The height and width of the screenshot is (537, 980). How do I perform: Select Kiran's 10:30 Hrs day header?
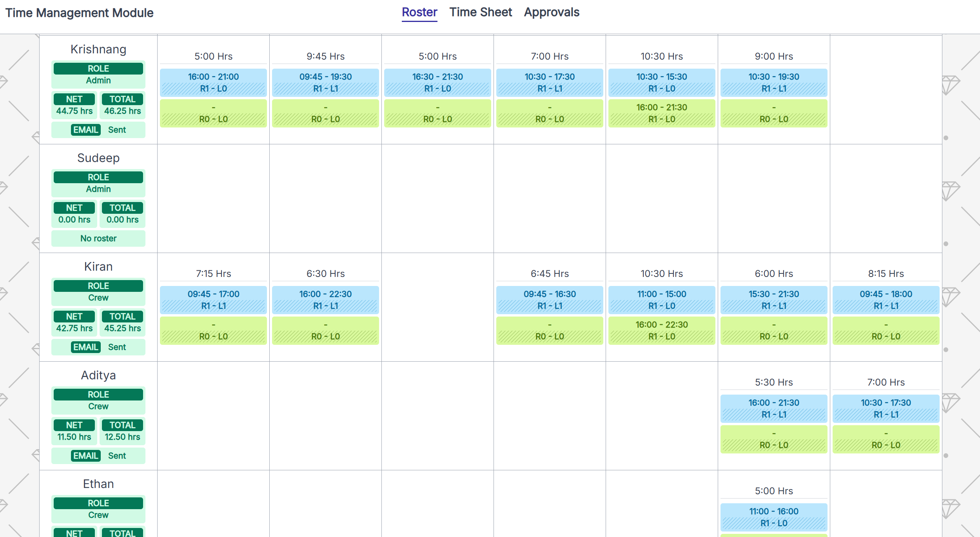[661, 273]
